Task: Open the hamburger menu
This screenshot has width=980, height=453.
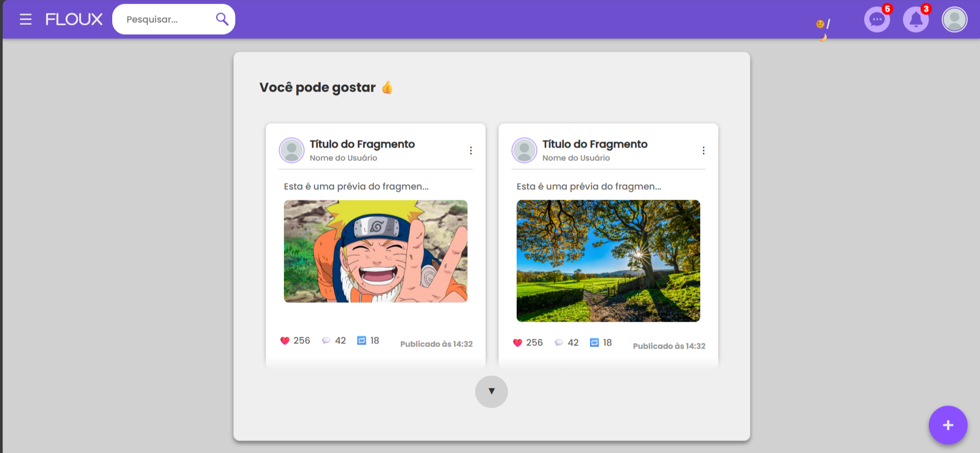Action: (x=25, y=20)
